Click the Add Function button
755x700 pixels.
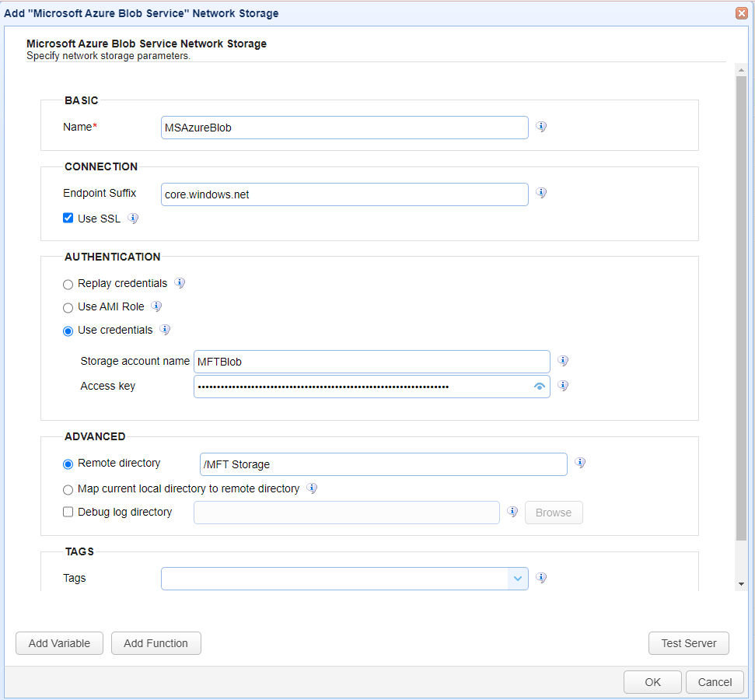pyautogui.click(x=156, y=643)
